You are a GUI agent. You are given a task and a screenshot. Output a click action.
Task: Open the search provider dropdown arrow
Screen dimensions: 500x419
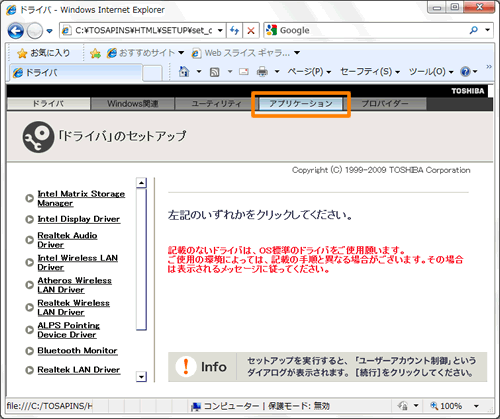(487, 30)
